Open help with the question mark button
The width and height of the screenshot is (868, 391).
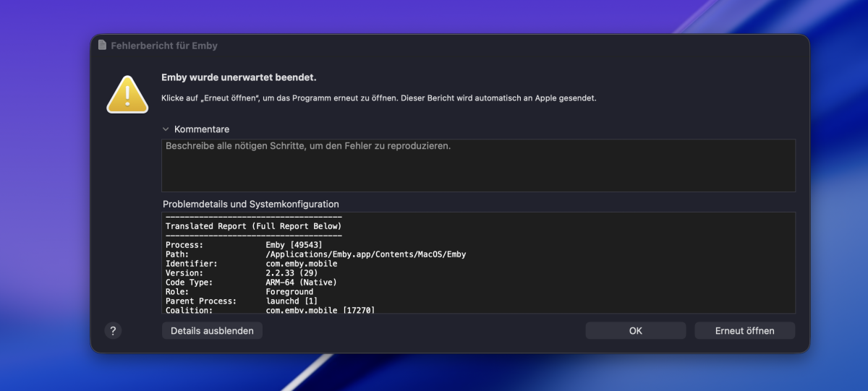pyautogui.click(x=112, y=330)
